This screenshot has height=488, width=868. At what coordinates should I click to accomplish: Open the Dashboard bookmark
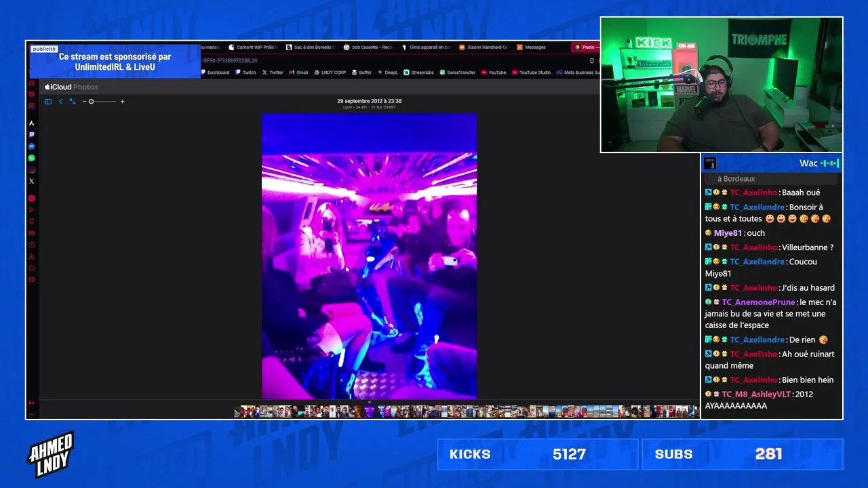coord(216,73)
